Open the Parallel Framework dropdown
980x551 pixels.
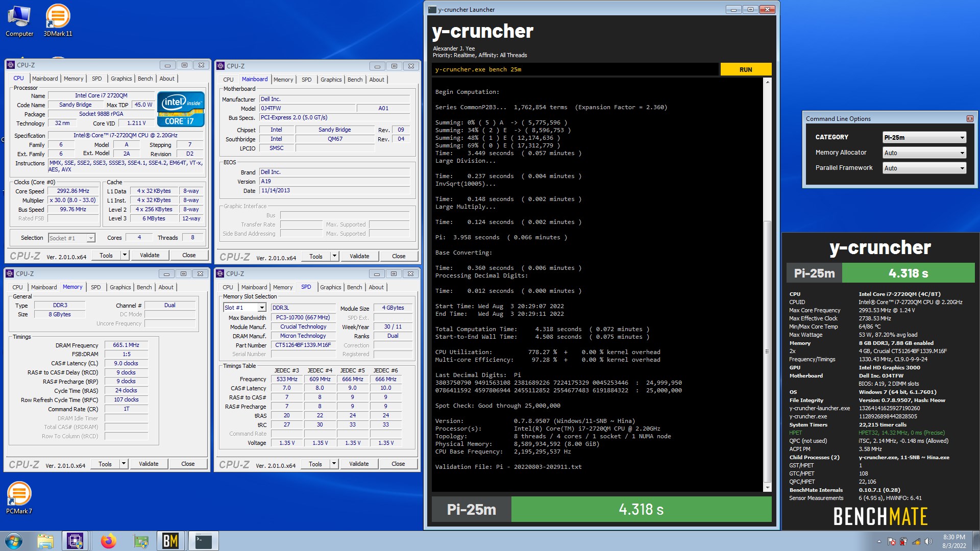[x=924, y=168]
